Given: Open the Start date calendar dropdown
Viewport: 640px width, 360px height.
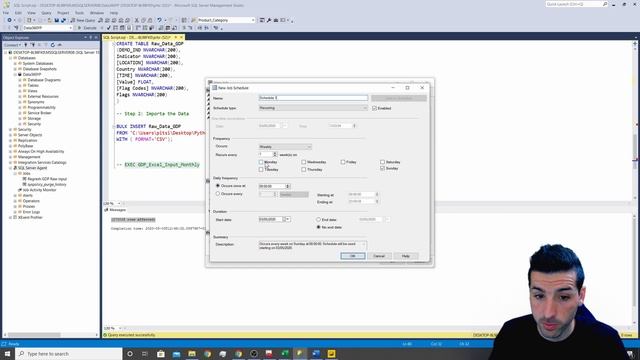Looking at the screenshot, I should [288, 220].
